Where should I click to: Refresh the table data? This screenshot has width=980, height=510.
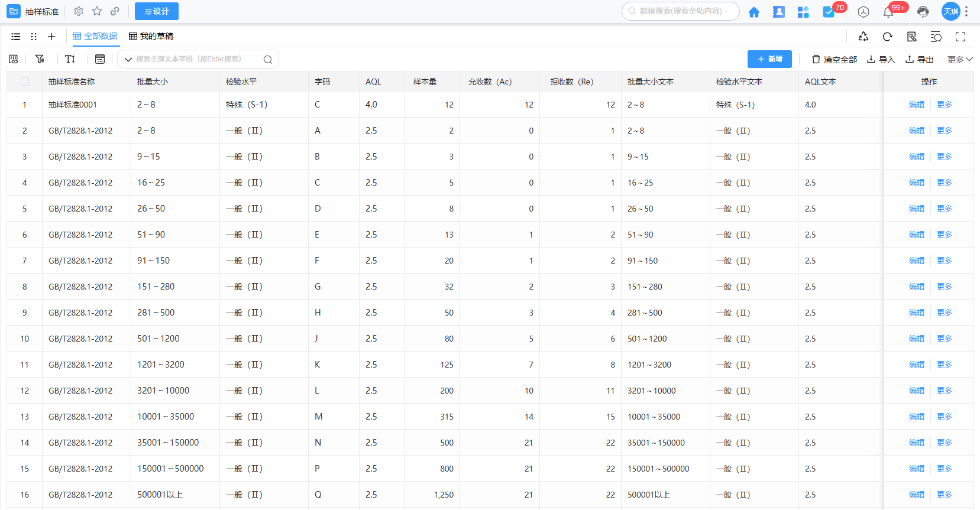(888, 37)
